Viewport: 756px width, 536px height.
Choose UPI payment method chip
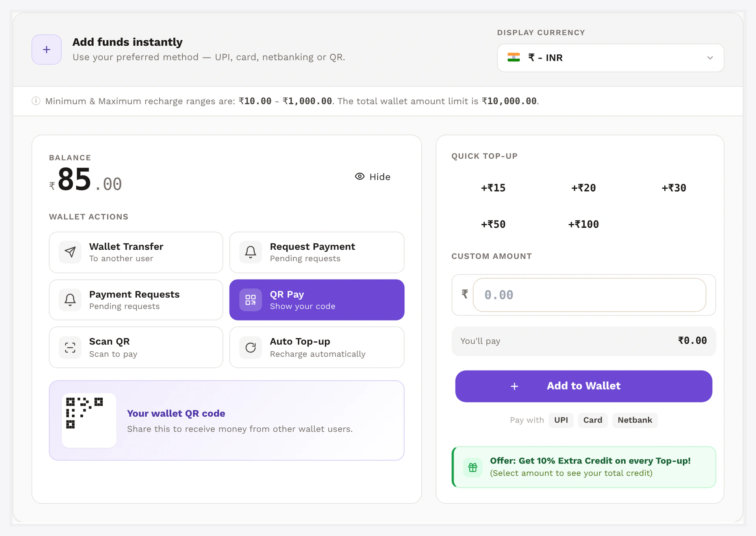tap(561, 420)
